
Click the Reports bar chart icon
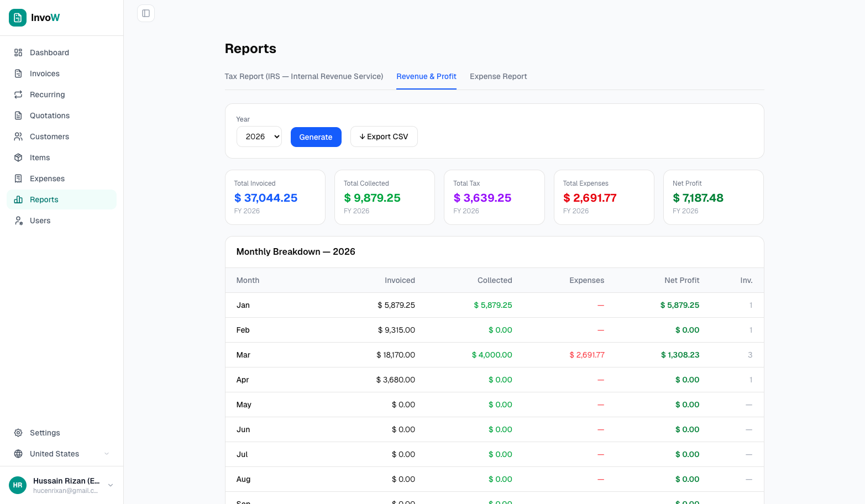18,200
